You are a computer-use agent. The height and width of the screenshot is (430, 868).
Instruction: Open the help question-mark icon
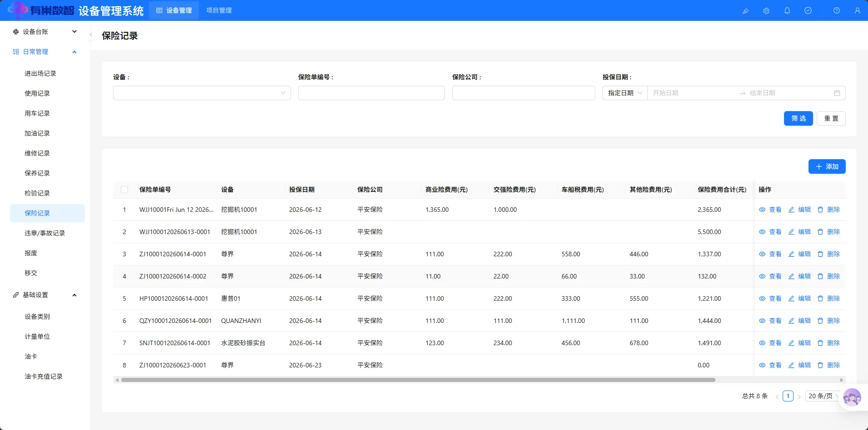837,10
